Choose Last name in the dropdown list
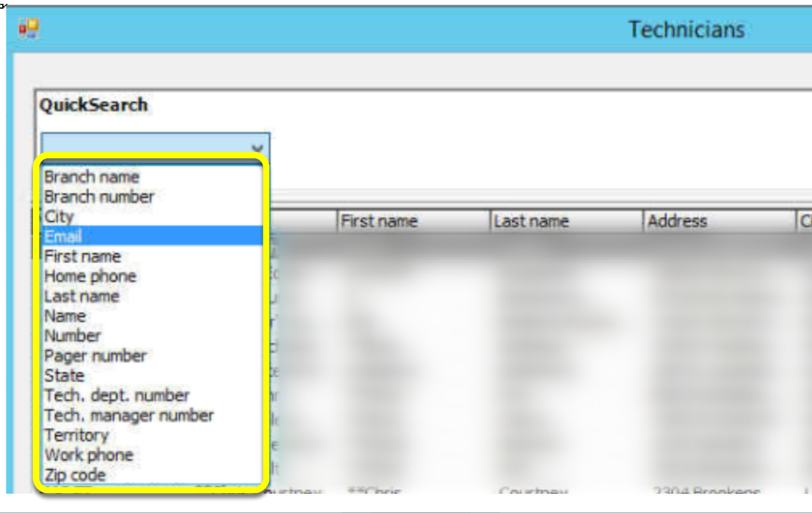The image size is (812, 513). click(x=152, y=296)
